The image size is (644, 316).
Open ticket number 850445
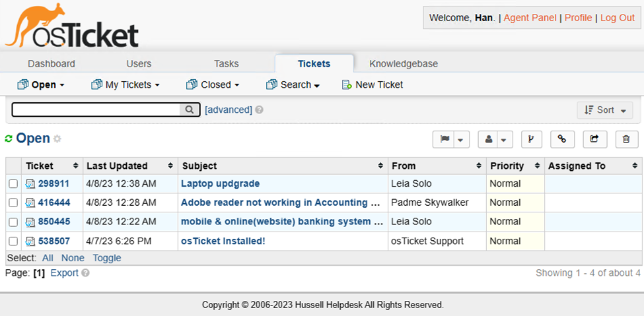(54, 222)
